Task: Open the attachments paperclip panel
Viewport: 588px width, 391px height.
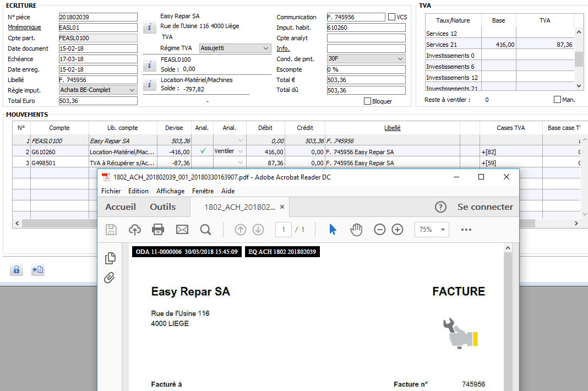Action: (110, 278)
